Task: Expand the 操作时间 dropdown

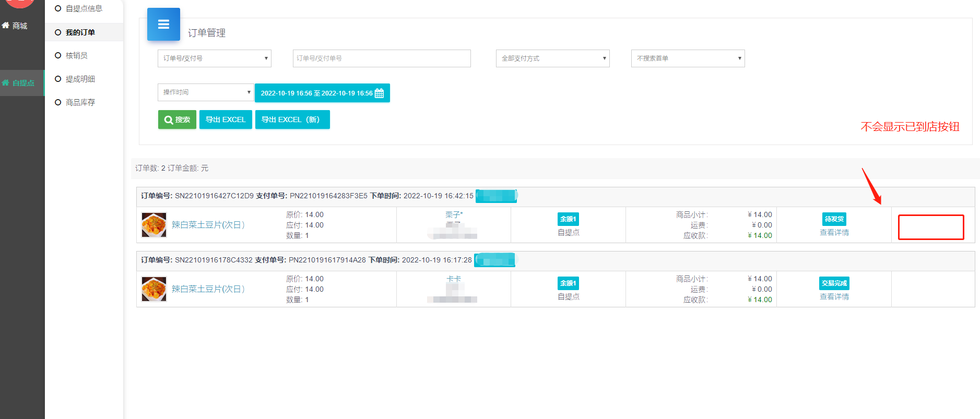Action: tap(205, 92)
